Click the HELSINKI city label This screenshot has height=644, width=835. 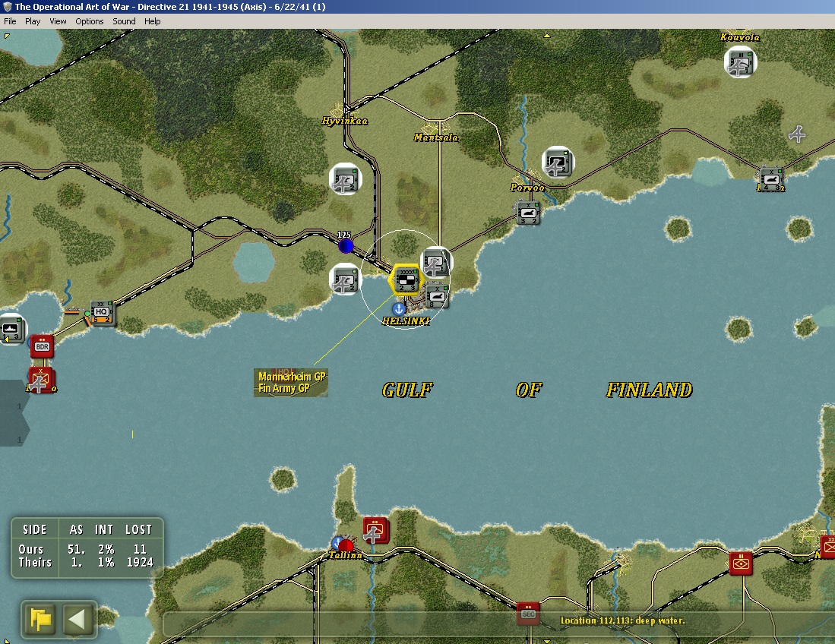[406, 321]
